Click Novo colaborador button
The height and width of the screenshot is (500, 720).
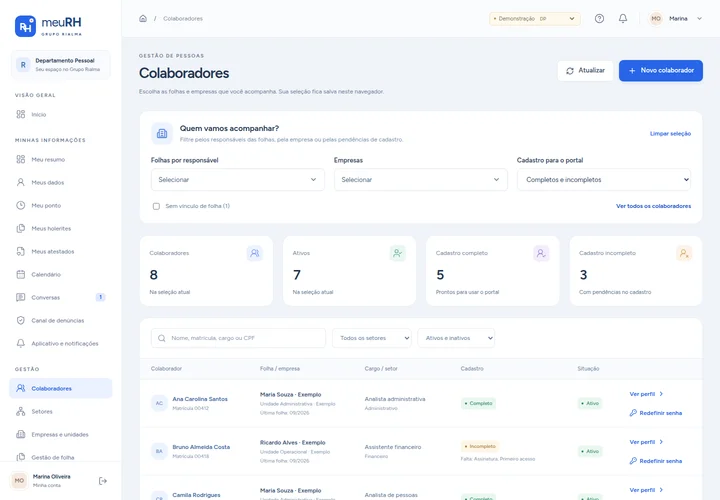coord(661,71)
